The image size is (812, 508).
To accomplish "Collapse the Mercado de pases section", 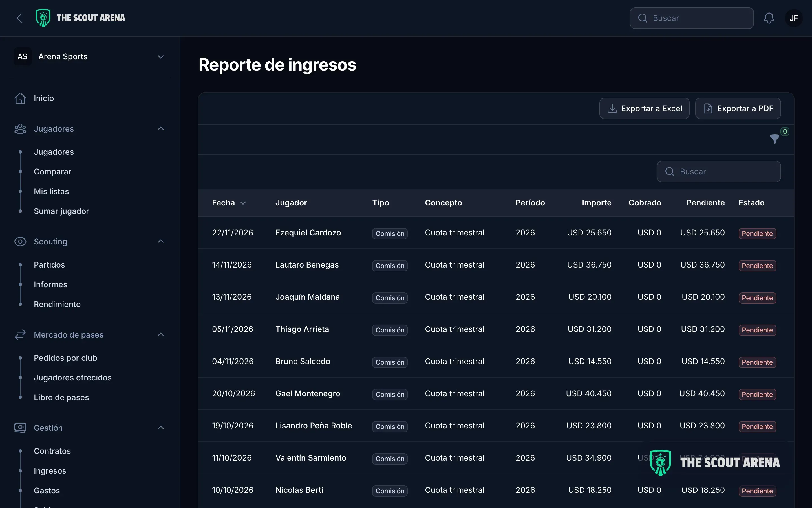I will (x=161, y=335).
